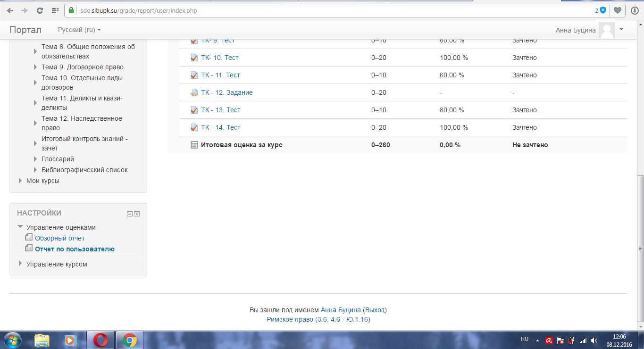Open the browser downloads icon
The height and width of the screenshot is (349, 644).
coord(635,10)
